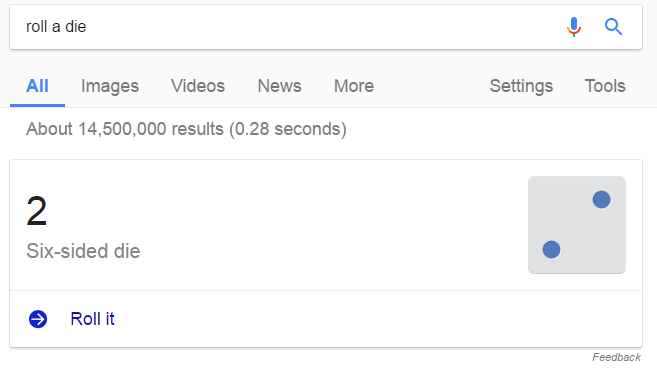
Task: Click the magnifying glass search icon
Action: point(613,27)
